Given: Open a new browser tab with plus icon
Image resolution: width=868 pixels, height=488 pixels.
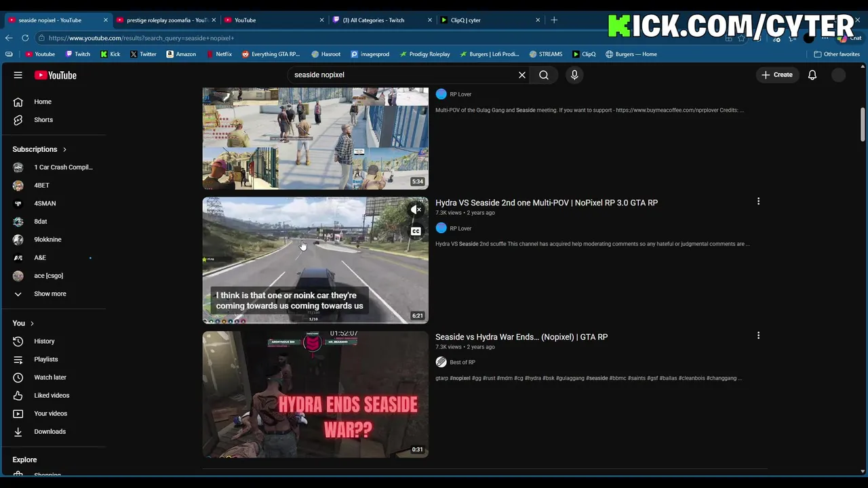Looking at the screenshot, I should tap(554, 20).
